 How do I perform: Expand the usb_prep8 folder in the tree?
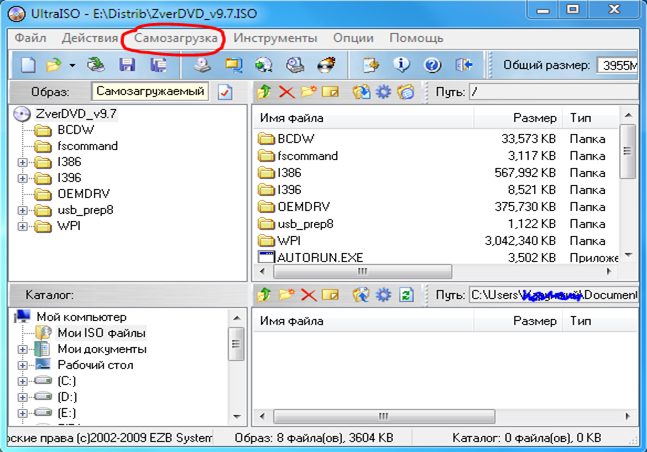23,211
